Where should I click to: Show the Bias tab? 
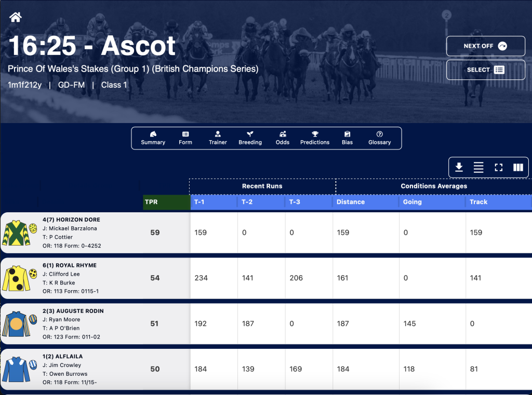click(x=347, y=138)
